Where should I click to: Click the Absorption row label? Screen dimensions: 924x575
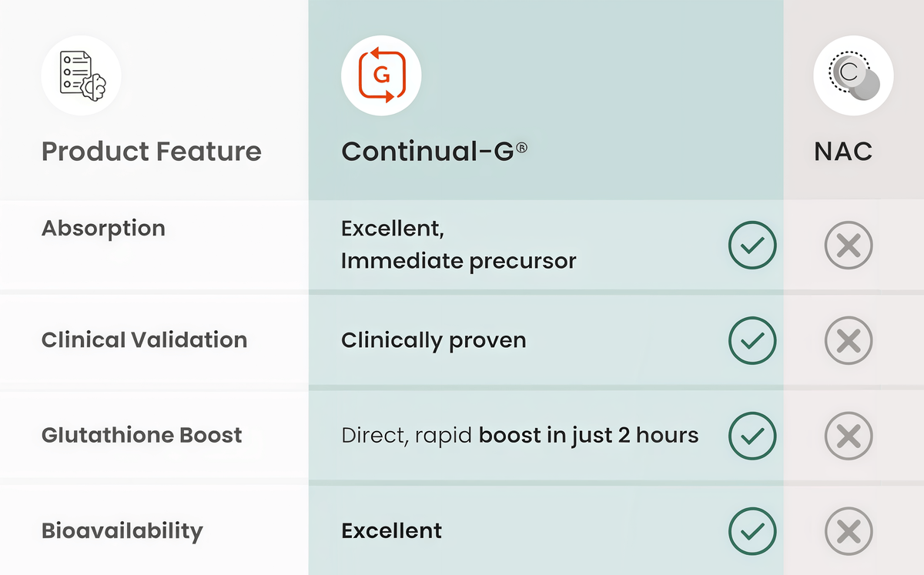pyautogui.click(x=103, y=229)
